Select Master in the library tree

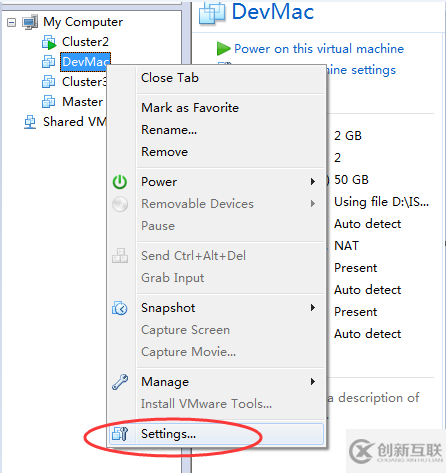83,102
